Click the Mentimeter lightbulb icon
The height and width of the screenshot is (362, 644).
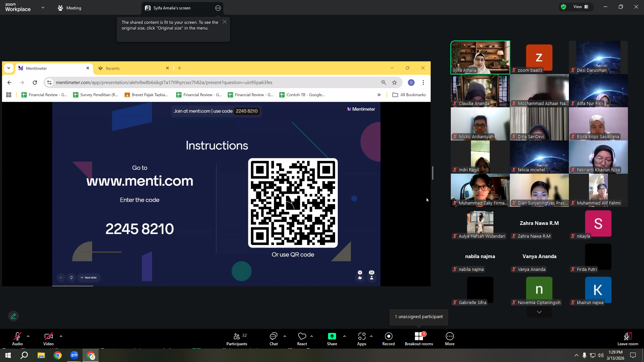[71, 278]
